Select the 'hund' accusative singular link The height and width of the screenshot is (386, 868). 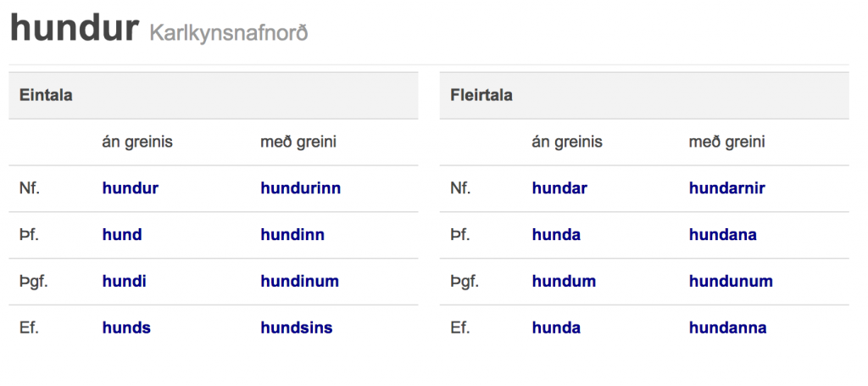[x=121, y=235]
